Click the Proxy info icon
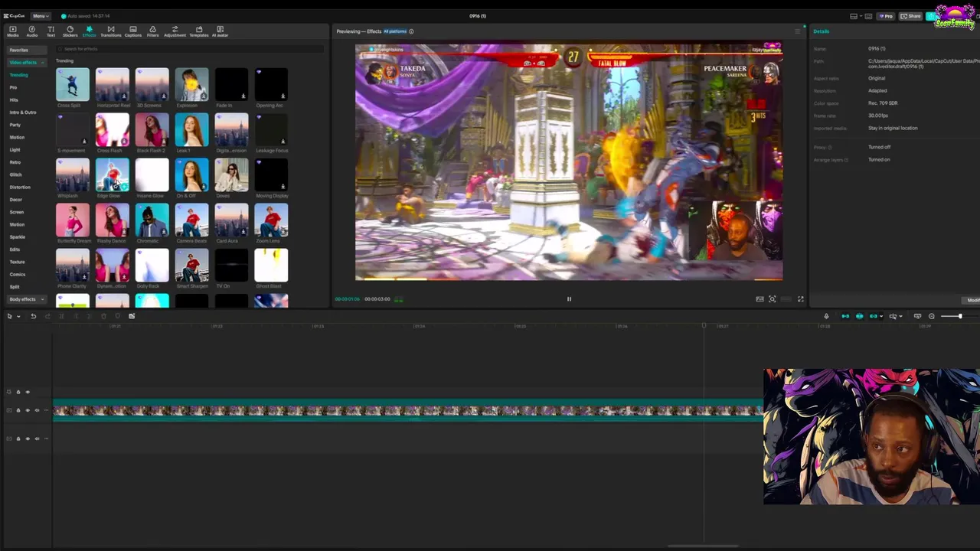 829,147
